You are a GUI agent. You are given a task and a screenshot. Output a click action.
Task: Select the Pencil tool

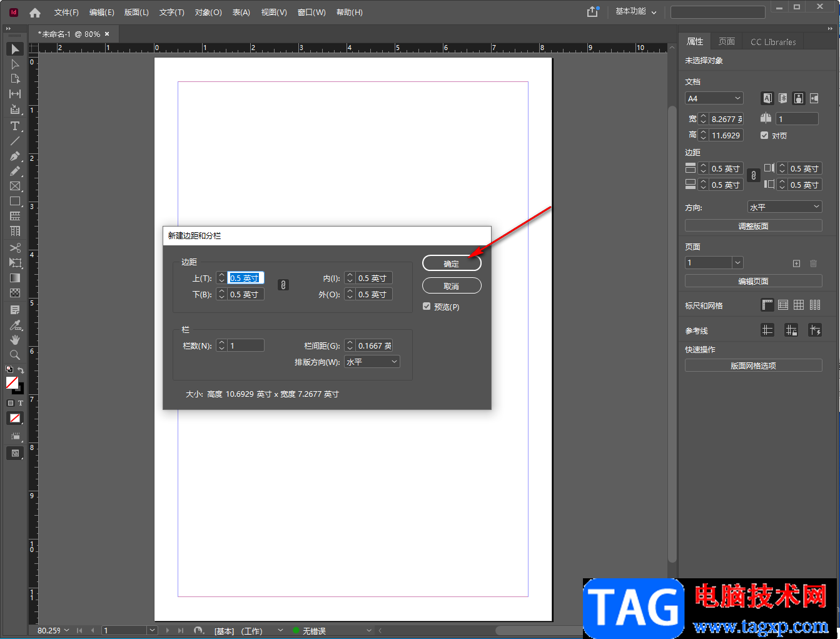click(x=15, y=171)
